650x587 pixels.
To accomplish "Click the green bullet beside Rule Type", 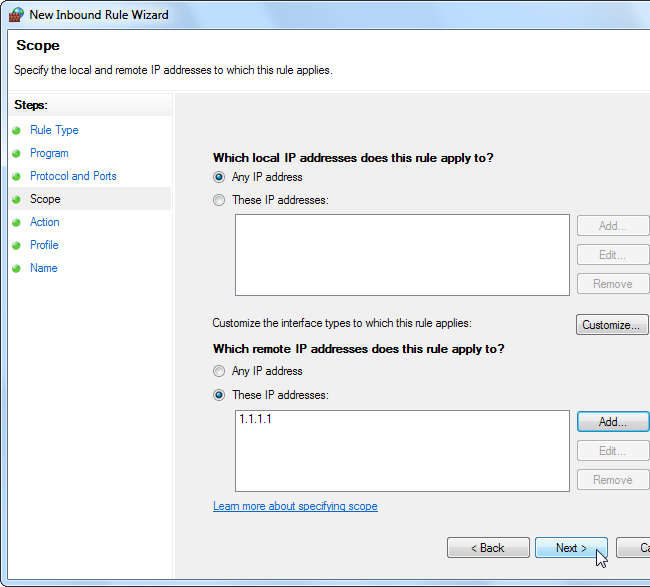I will click(16, 131).
